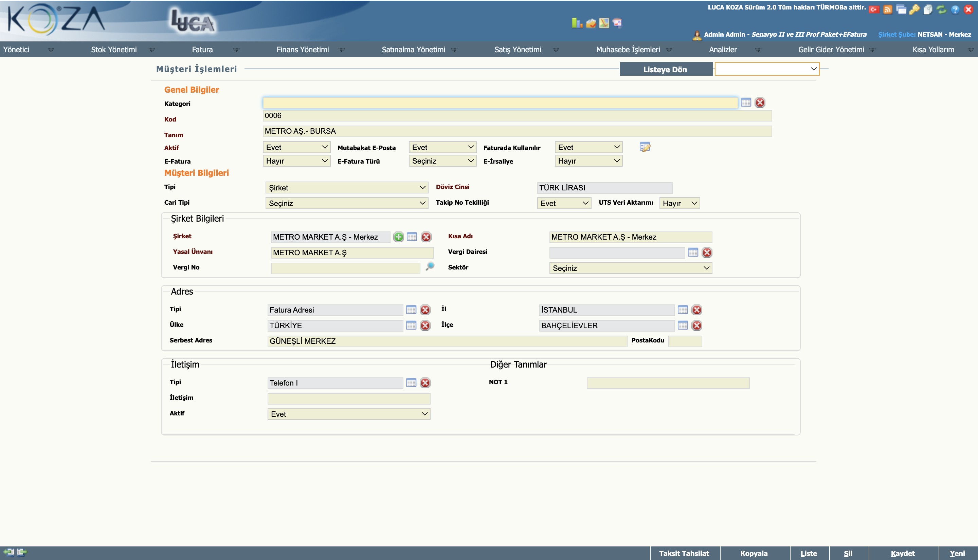
Task: Click the copy documents icon in header
Action: pyautogui.click(x=928, y=10)
